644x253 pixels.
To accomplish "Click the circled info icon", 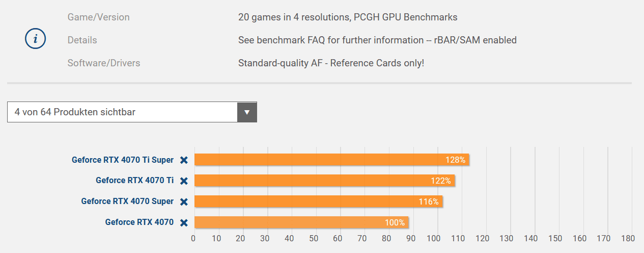I will [36, 39].
